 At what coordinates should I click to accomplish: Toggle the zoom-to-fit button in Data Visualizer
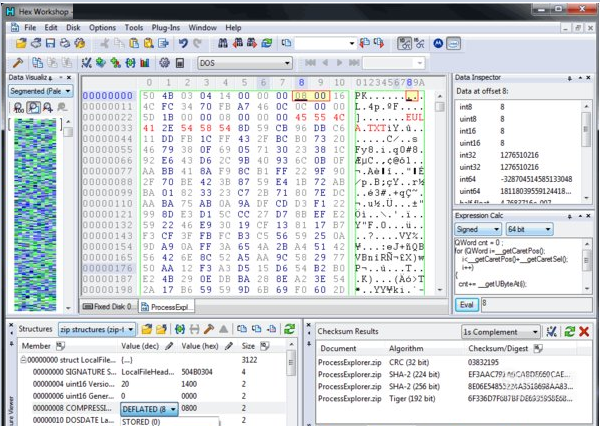point(33,108)
